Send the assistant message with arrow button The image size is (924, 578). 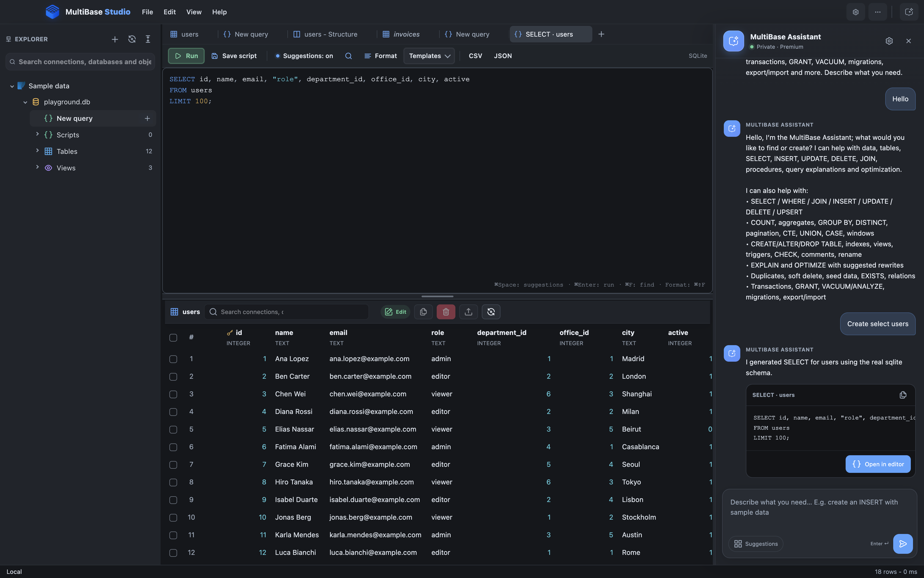coord(903,544)
